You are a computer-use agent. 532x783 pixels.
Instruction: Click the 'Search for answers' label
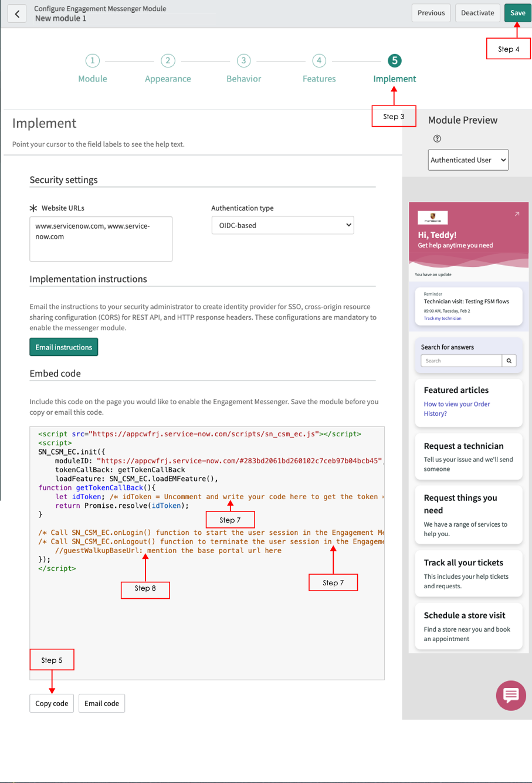pyautogui.click(x=448, y=347)
